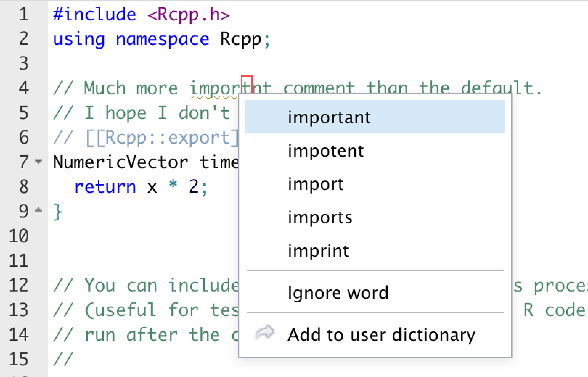
Task: Click the fold end marker on line 9
Action: [x=39, y=210]
